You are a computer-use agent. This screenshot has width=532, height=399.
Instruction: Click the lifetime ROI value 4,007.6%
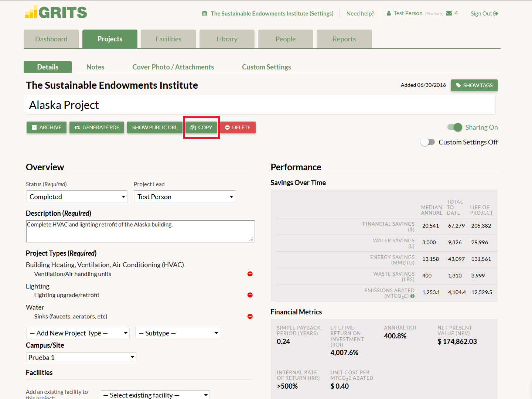coord(344,352)
